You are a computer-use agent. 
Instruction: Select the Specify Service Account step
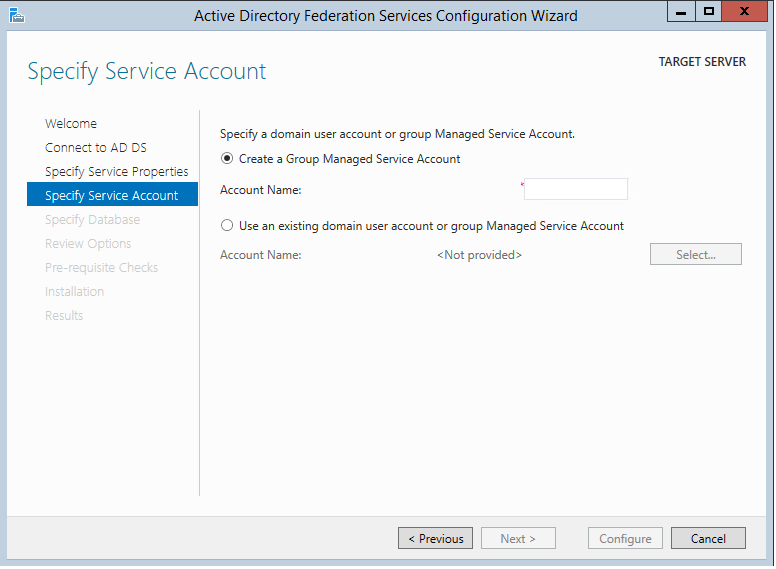pos(112,196)
